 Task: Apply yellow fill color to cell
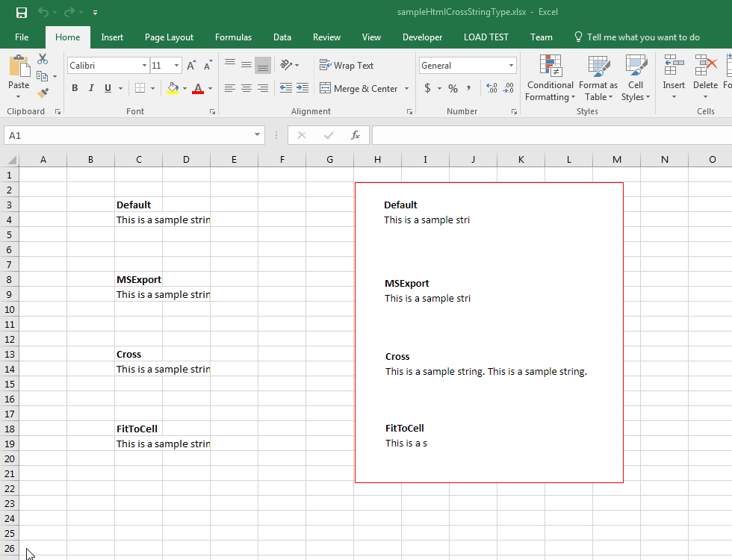[173, 88]
